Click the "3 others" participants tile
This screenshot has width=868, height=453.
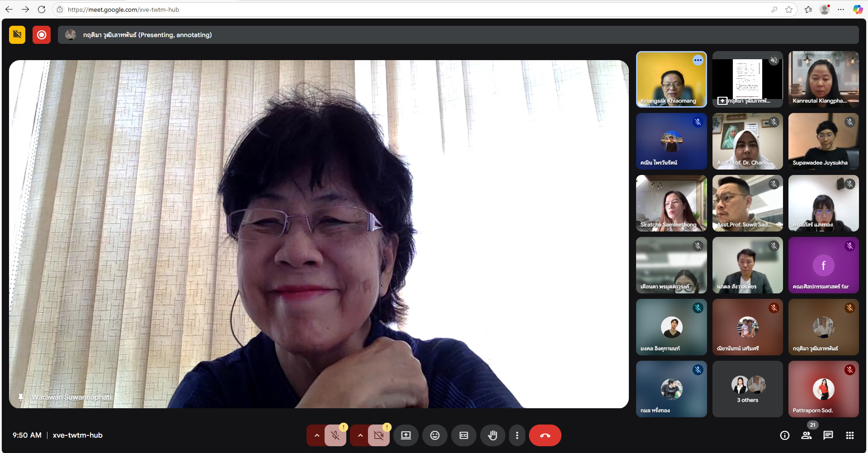[x=747, y=389]
